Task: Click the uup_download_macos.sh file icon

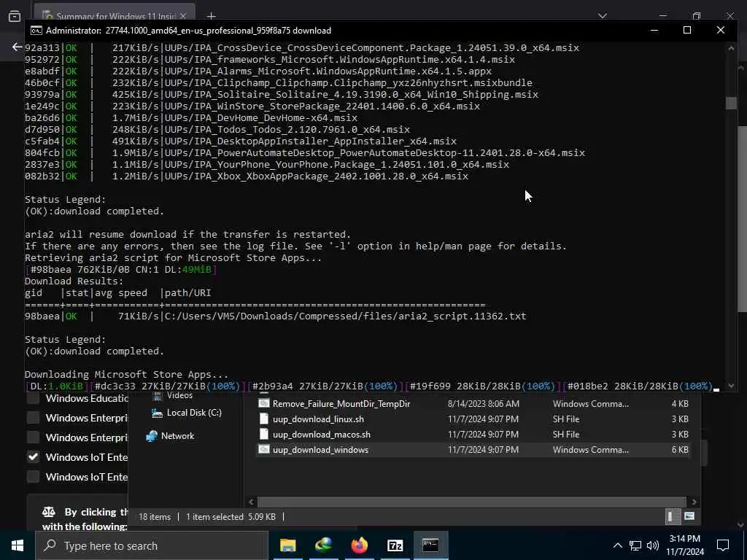Action: click(264, 435)
